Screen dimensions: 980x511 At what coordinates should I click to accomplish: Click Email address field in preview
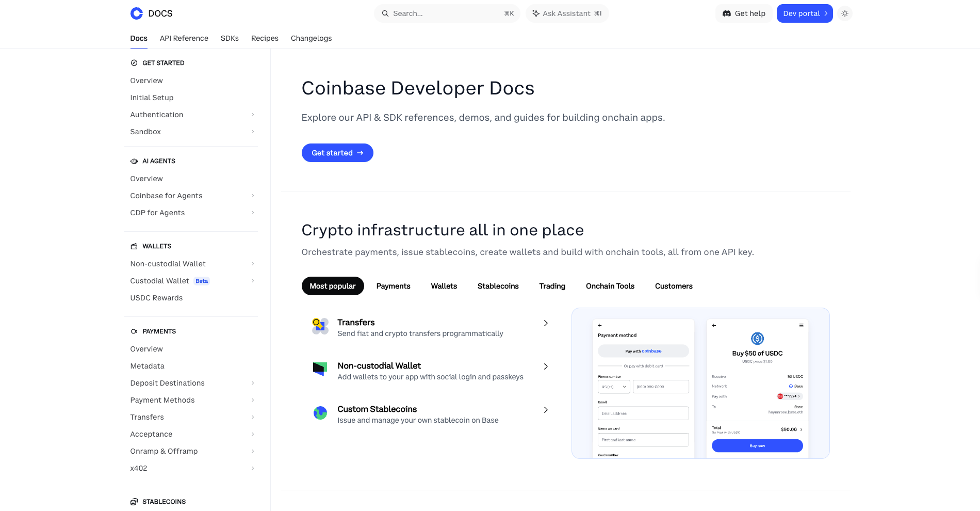click(643, 413)
